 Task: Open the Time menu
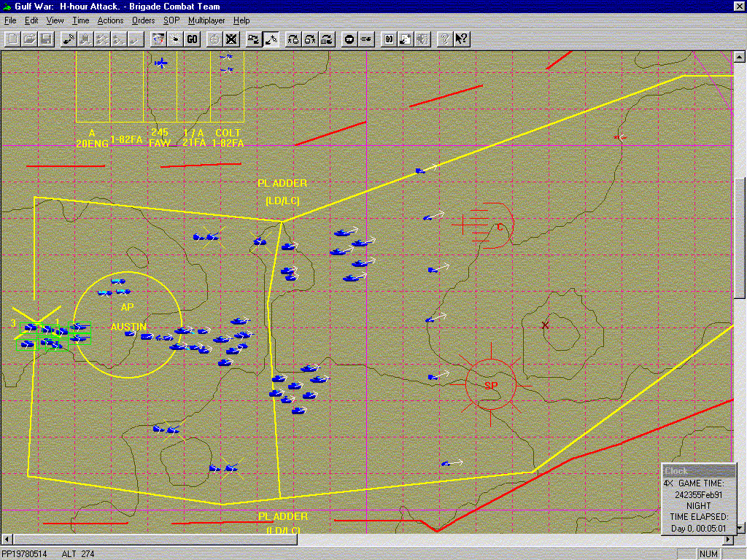tap(80, 20)
